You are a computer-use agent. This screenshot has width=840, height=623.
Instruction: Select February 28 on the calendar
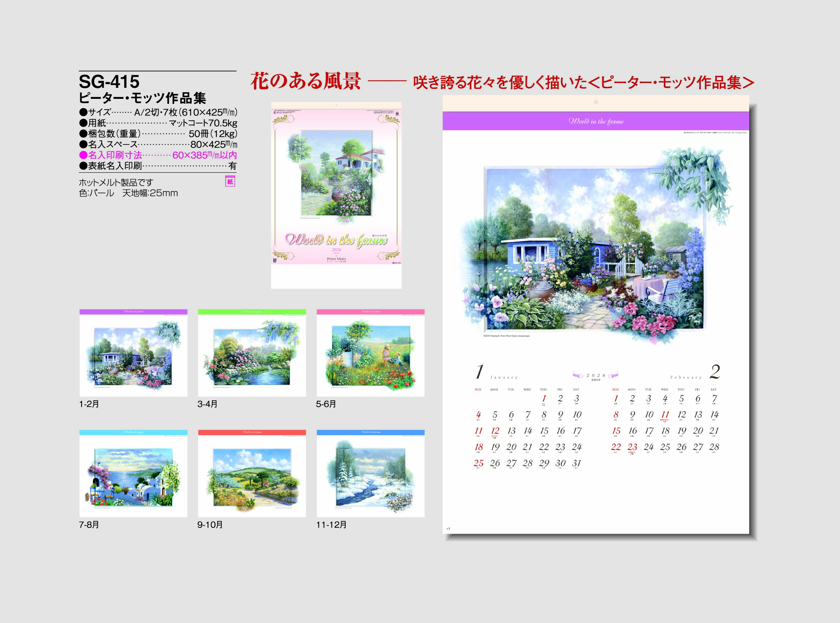click(714, 447)
